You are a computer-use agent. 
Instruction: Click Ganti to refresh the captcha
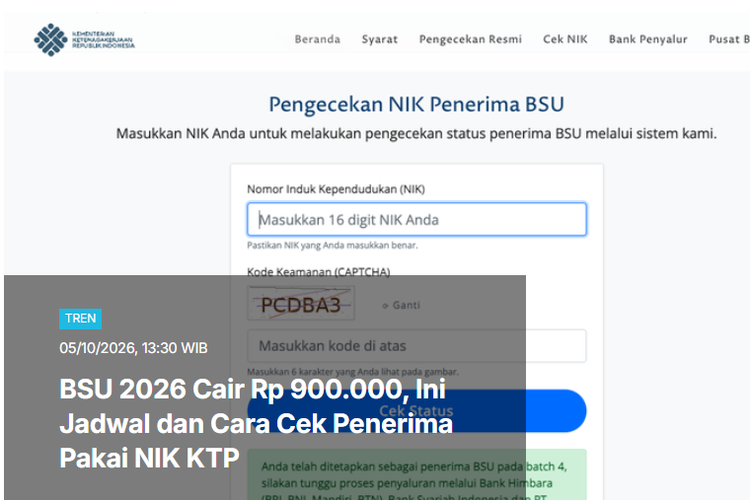pos(401,305)
